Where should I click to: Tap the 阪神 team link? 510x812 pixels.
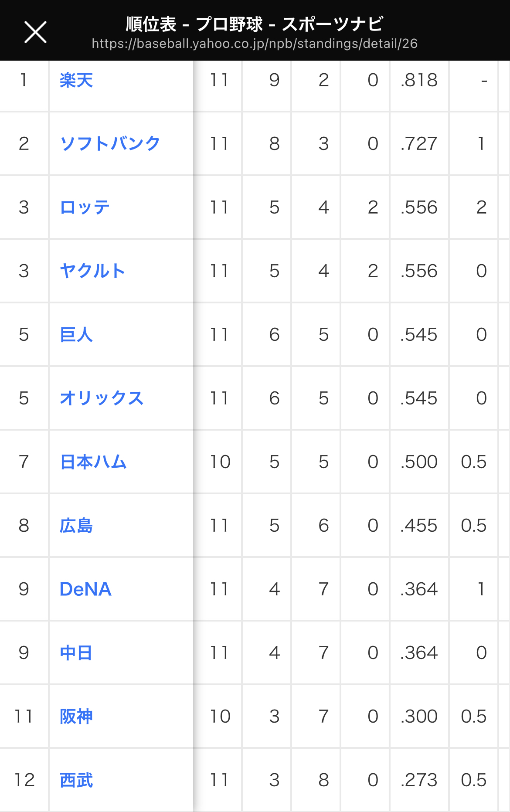pyautogui.click(x=76, y=716)
